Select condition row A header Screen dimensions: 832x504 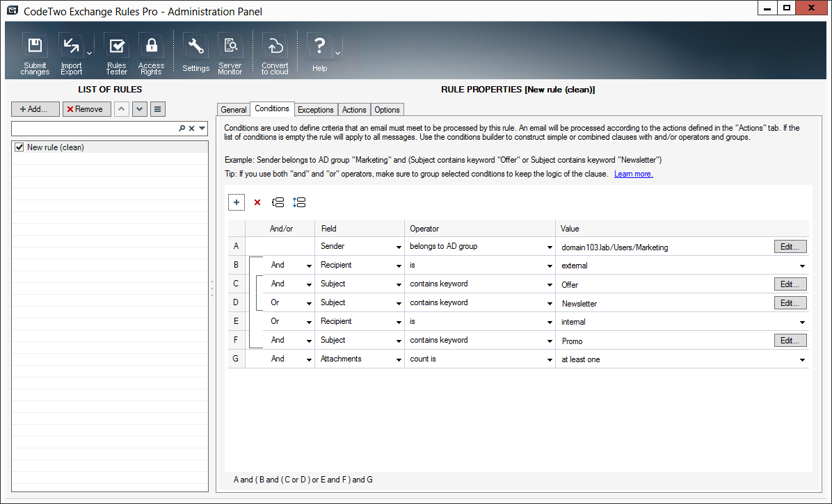(236, 246)
